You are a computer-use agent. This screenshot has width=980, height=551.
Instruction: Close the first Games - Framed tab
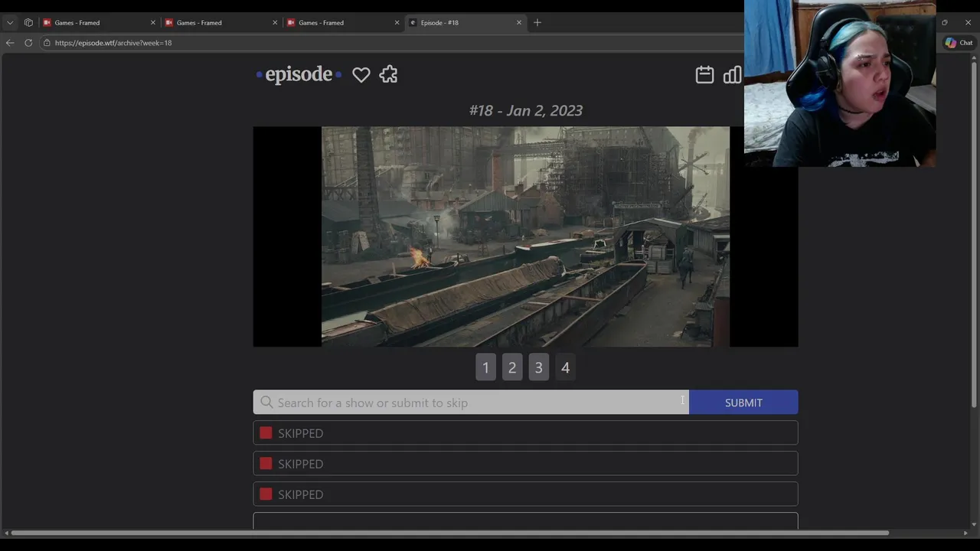pyautogui.click(x=153, y=22)
